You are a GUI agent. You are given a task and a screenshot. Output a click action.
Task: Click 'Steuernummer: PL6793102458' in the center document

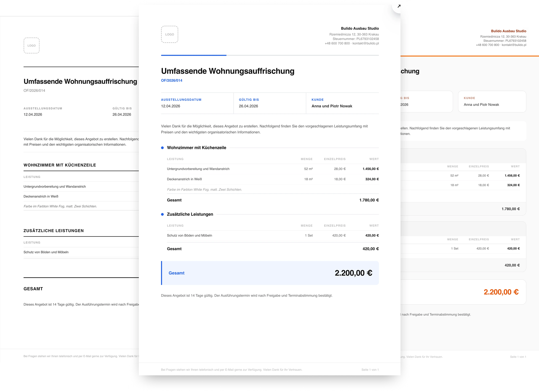click(356, 39)
